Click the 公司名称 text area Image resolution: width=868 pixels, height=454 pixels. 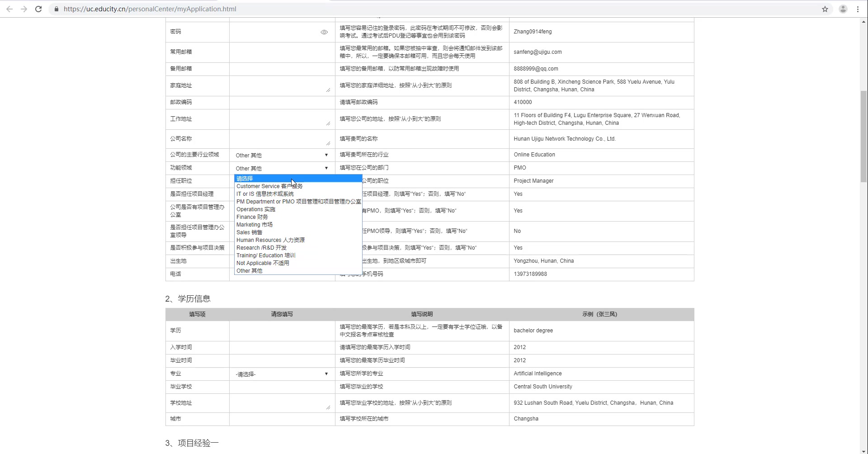[282, 139]
